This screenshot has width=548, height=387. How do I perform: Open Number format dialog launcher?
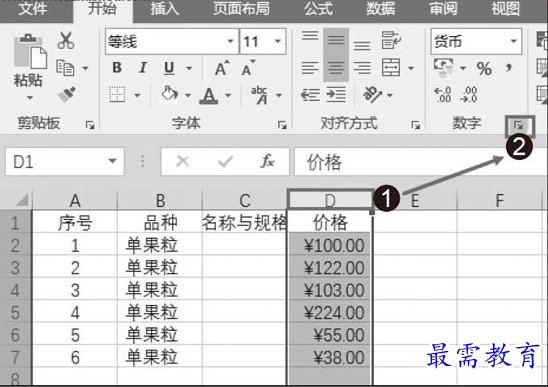pyautogui.click(x=519, y=126)
